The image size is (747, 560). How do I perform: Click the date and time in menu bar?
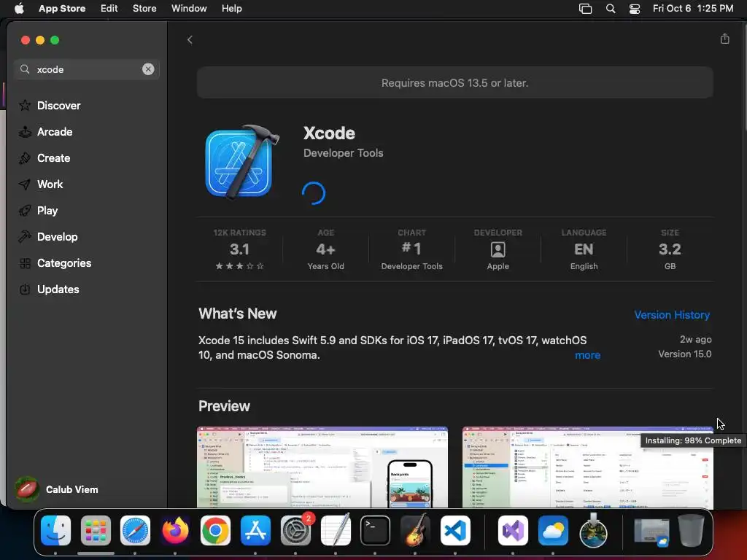[x=693, y=9]
